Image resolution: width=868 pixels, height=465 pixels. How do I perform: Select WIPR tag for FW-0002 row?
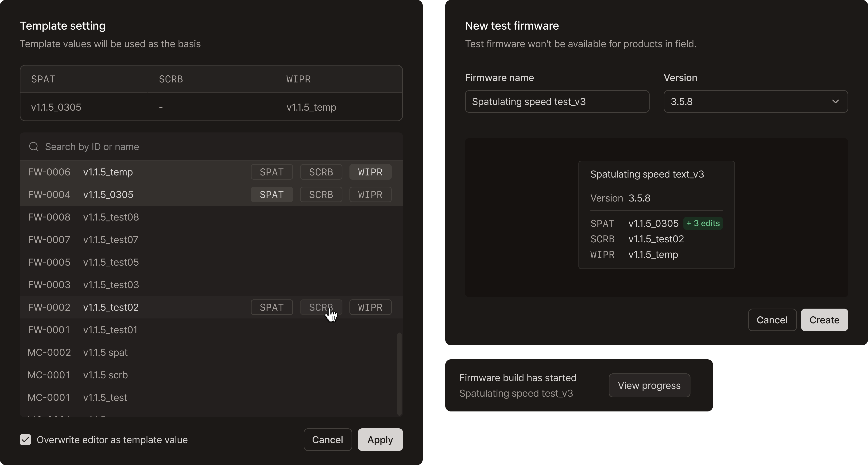click(370, 307)
